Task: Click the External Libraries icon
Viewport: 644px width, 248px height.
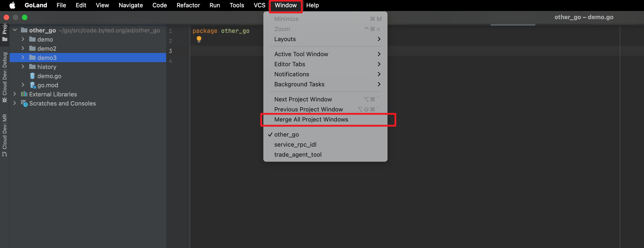Action: pyautogui.click(x=24, y=94)
